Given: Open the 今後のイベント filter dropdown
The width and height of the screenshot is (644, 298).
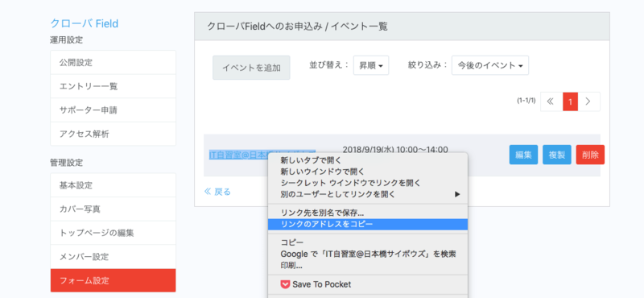Looking at the screenshot, I should 490,65.
